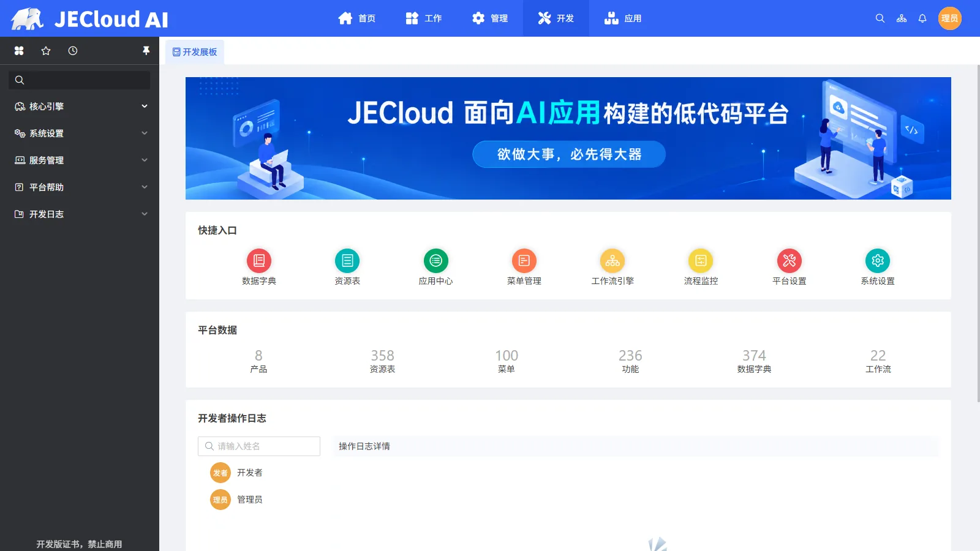Show recent history with the clock icon
This screenshot has height=551, width=980.
pyautogui.click(x=73, y=51)
